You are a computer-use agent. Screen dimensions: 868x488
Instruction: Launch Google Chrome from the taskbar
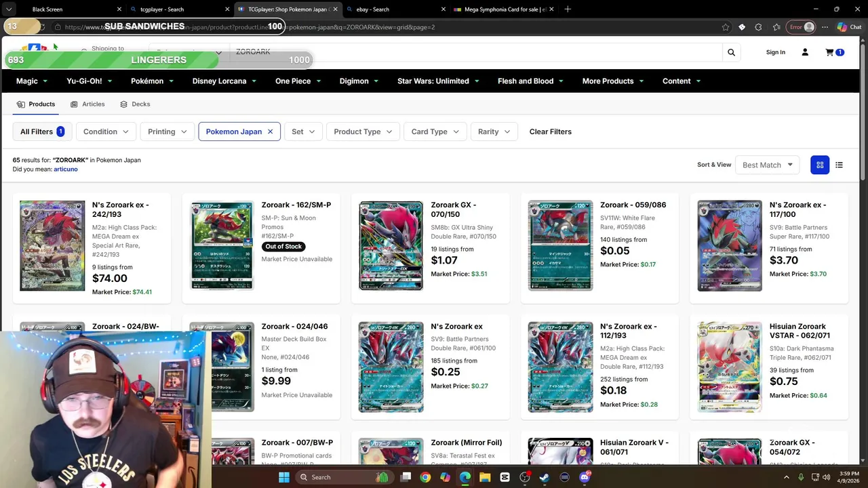coord(425,477)
